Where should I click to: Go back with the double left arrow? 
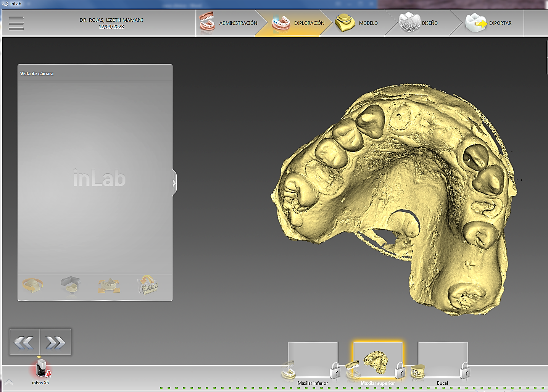point(25,342)
